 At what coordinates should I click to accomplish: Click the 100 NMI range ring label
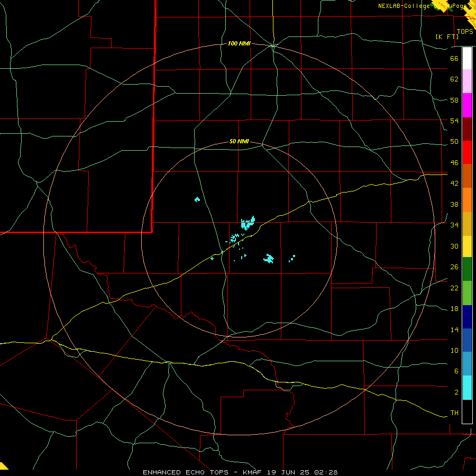click(239, 44)
